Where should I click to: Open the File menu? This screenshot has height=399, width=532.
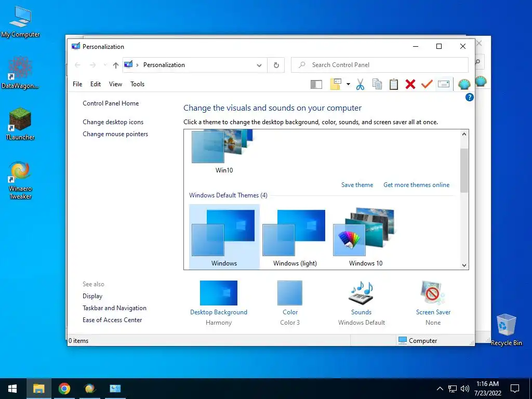click(x=77, y=84)
